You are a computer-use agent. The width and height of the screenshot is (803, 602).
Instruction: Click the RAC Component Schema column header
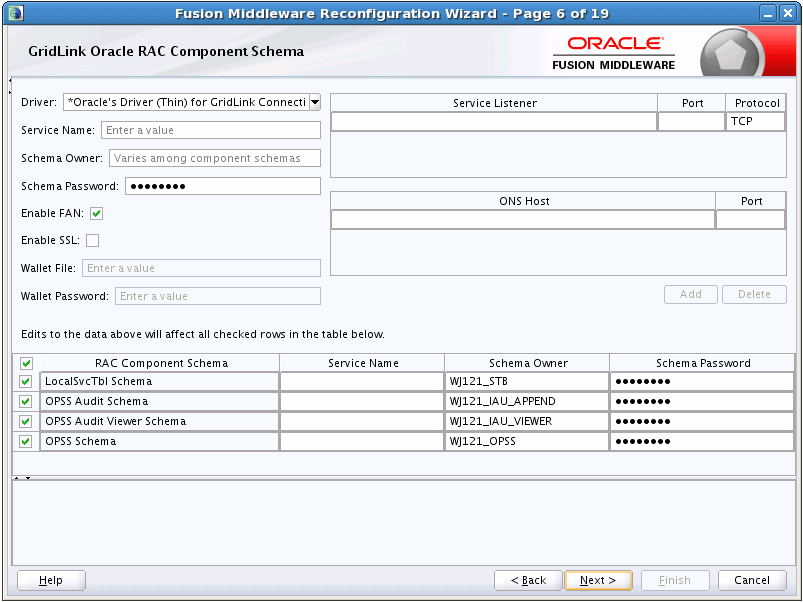[161, 363]
